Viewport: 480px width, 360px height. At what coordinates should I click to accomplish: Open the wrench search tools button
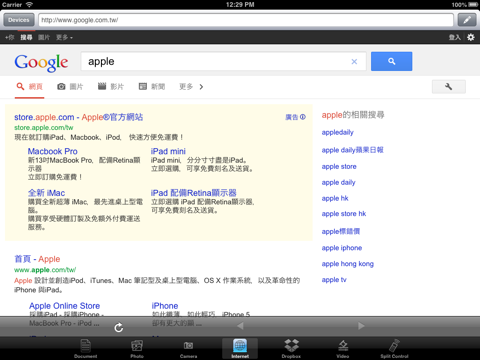click(449, 87)
